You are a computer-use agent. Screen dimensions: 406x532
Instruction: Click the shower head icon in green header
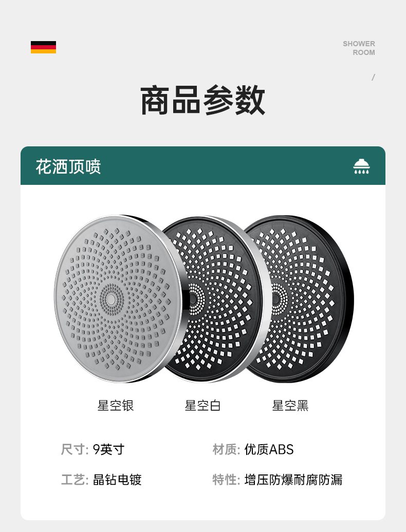coord(361,166)
